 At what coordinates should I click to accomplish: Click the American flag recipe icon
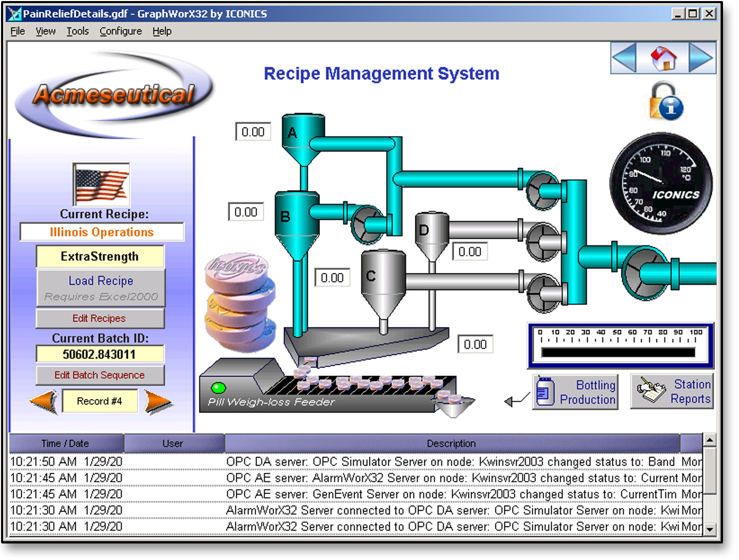pyautogui.click(x=101, y=185)
